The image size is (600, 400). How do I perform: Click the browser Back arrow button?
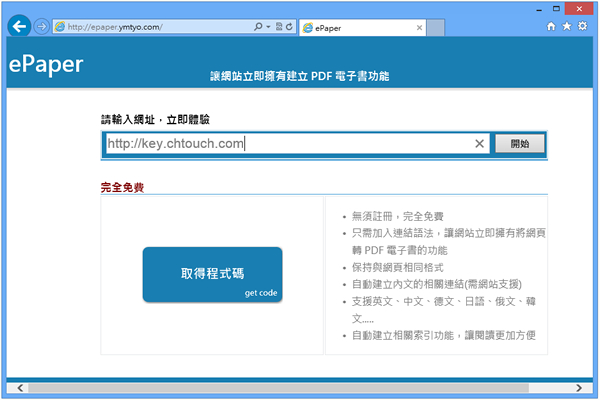(x=19, y=26)
